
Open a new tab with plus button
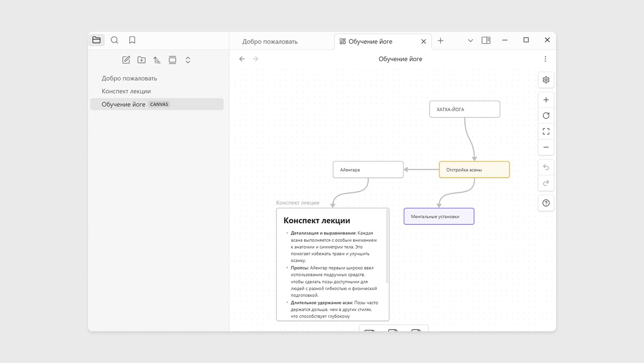[x=440, y=41]
